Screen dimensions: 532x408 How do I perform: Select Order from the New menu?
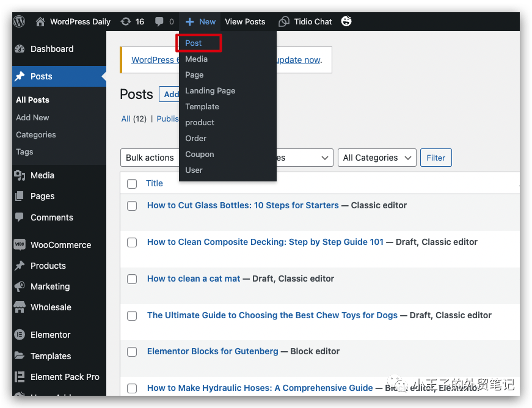(196, 139)
